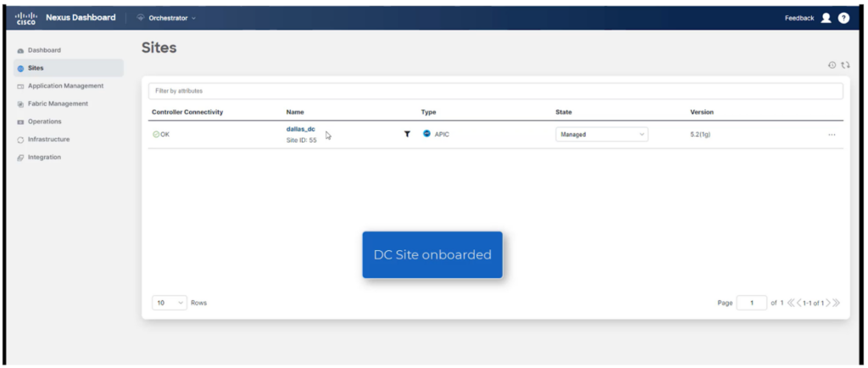Click the Integration sidebar icon
This screenshot has width=868, height=368.
(20, 158)
